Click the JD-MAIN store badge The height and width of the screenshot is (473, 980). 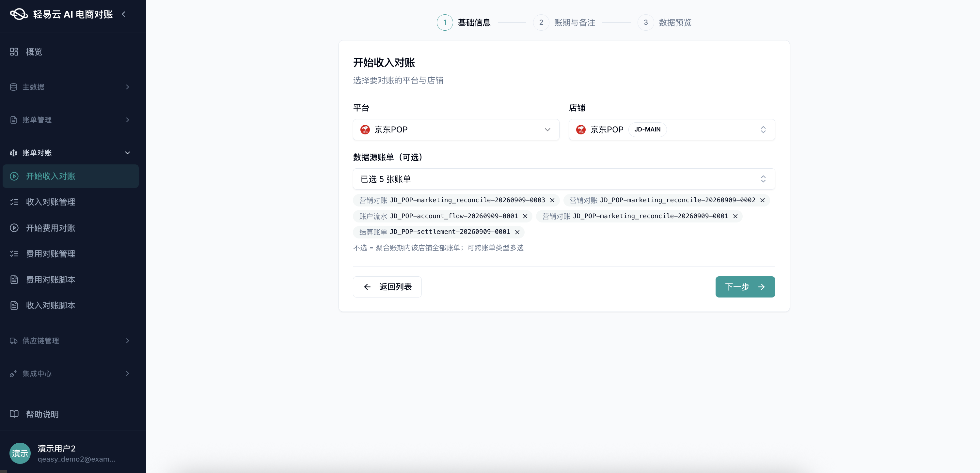[x=647, y=130]
